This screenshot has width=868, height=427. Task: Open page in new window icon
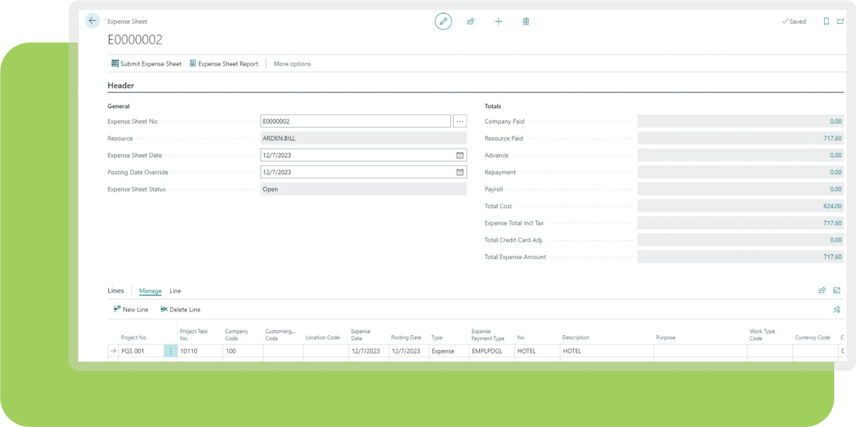(840, 22)
